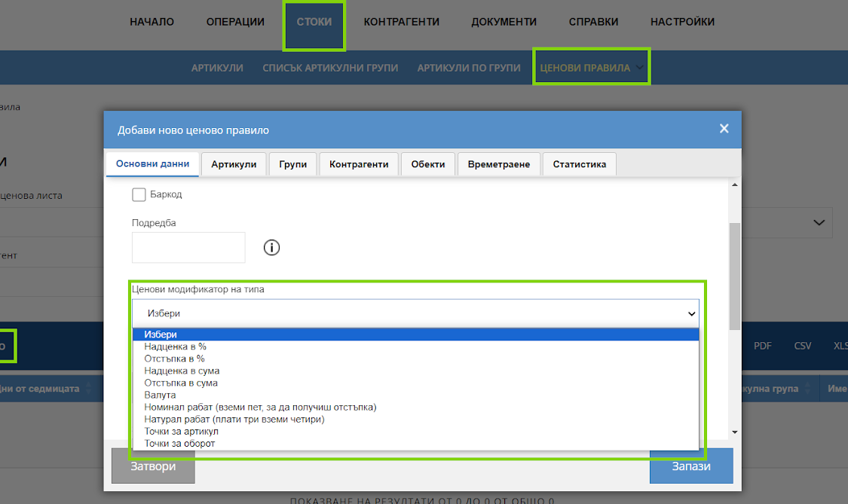Viewport: 848px width, 504px height.
Task: Go to АРТИКУЛИ submenu item
Action: (x=217, y=68)
